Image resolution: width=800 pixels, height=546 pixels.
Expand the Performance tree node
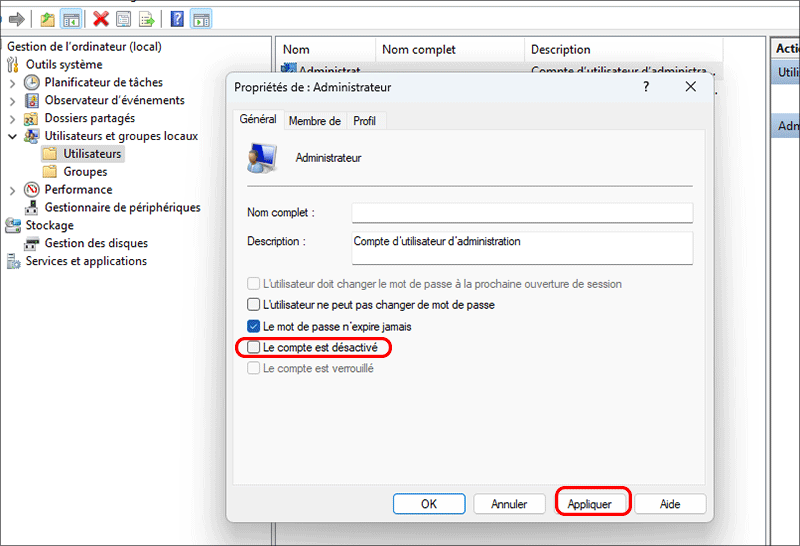12,190
